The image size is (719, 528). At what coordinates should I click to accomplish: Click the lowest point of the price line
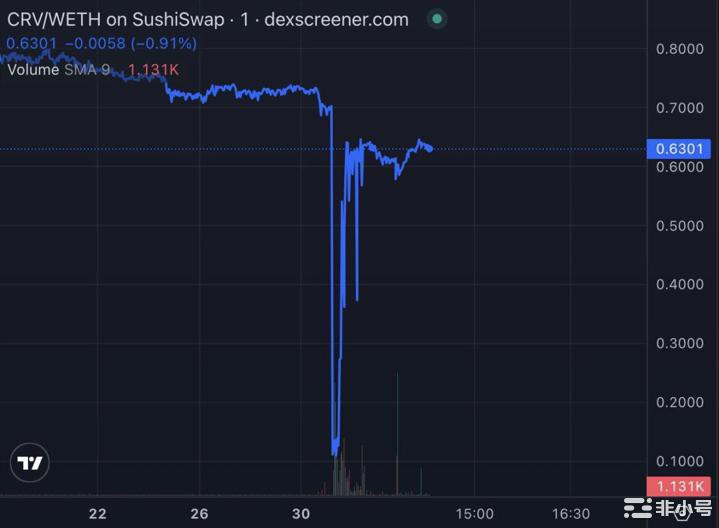point(335,453)
